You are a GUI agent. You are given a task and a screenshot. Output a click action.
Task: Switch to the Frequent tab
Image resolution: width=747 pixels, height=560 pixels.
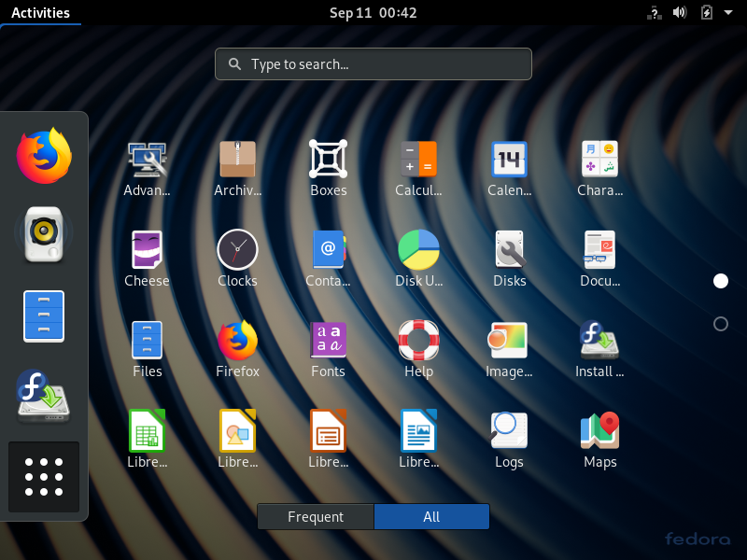point(316,517)
